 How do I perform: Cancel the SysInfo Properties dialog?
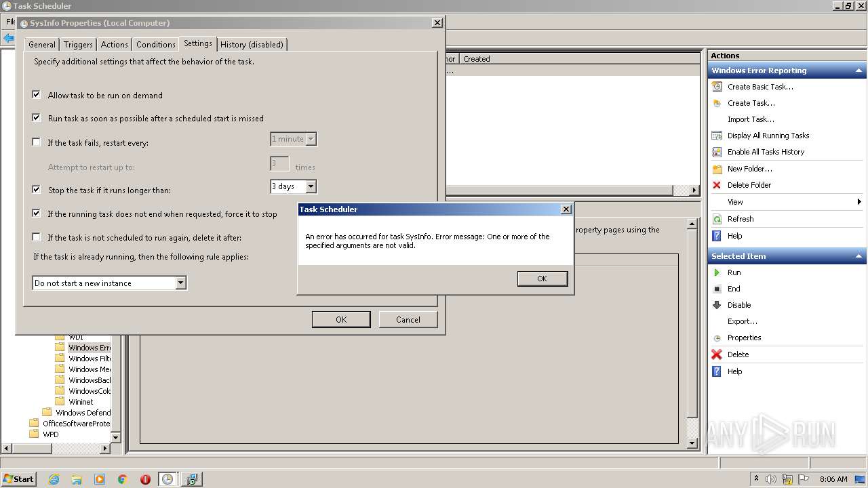[x=408, y=319]
